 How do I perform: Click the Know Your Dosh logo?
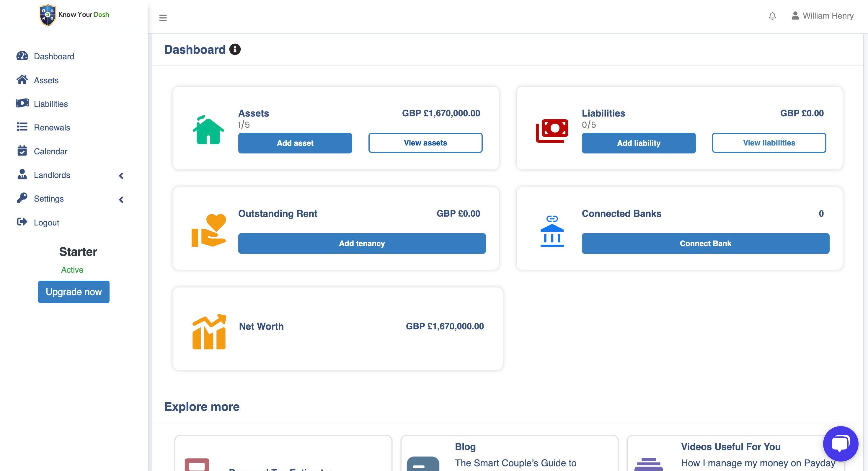(x=74, y=15)
